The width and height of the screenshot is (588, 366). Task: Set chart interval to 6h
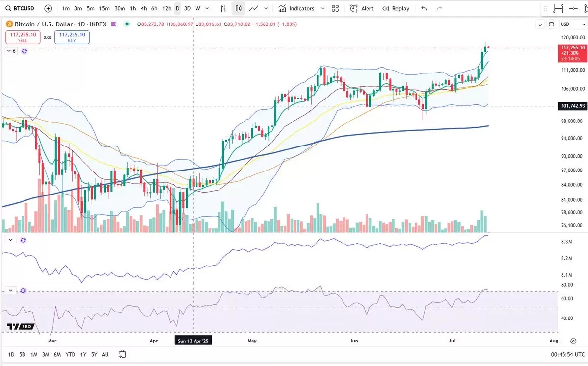point(154,8)
